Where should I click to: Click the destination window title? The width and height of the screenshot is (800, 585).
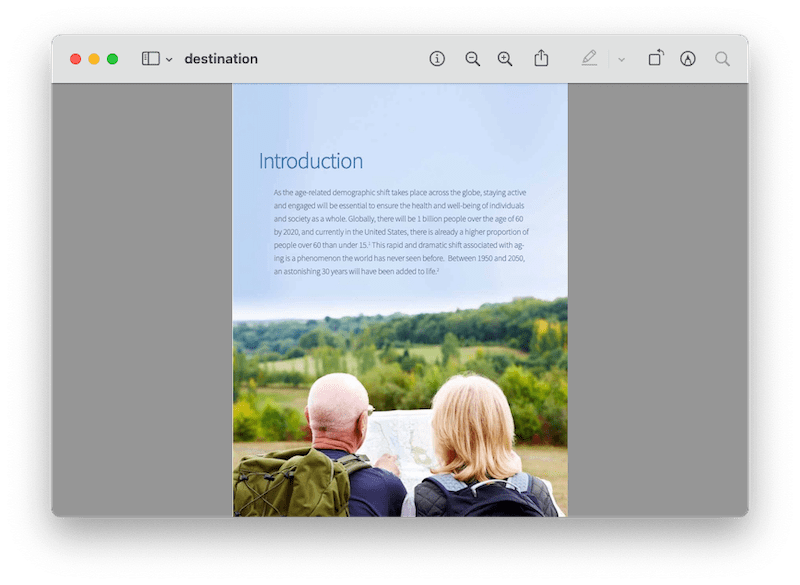[x=221, y=59]
